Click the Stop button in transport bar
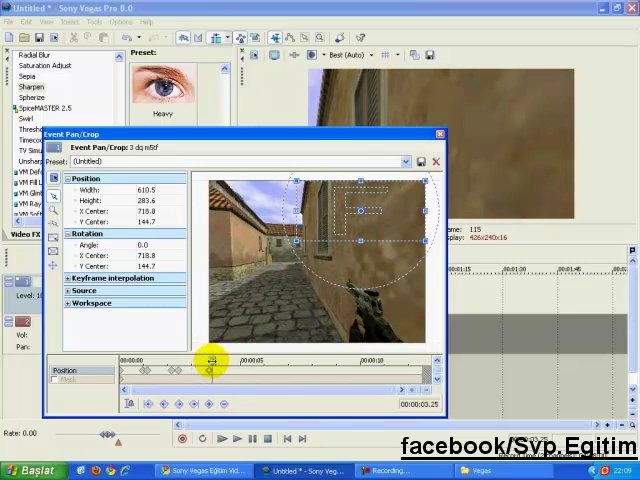The width and height of the screenshot is (640, 480). [x=268, y=439]
